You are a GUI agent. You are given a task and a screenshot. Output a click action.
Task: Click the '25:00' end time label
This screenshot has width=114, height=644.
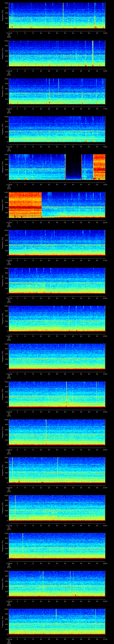105,412
